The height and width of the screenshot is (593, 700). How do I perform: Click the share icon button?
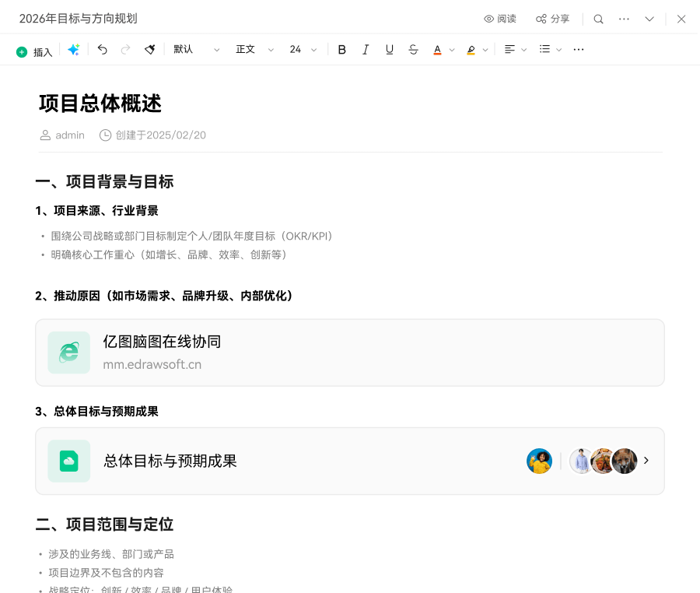coord(552,19)
